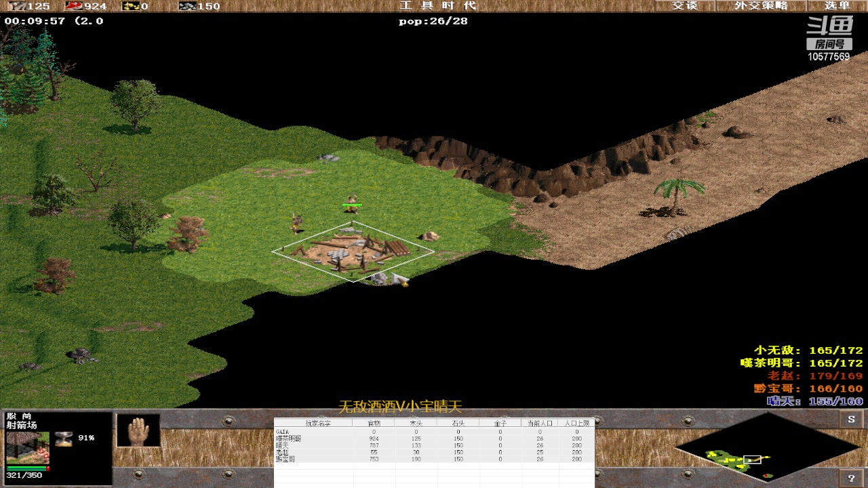Click the 射箭场 building name label
The width and height of the screenshot is (868, 488).
point(22,425)
